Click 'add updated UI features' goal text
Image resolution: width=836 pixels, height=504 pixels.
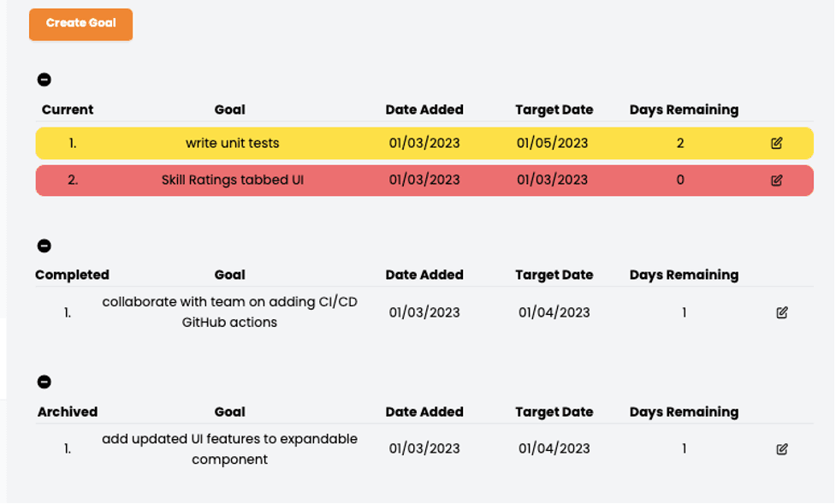pos(229,439)
